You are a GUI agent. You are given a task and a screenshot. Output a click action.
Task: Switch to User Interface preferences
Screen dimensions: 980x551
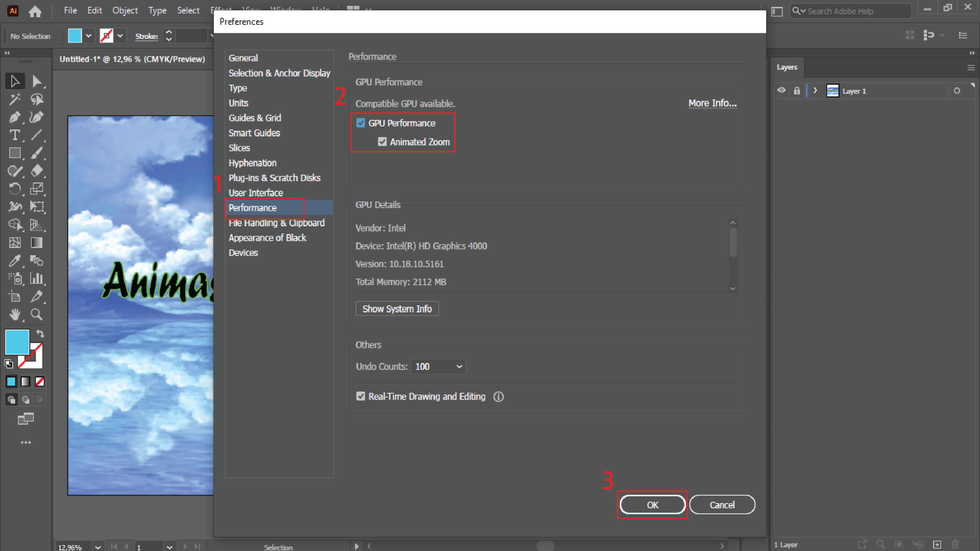click(x=256, y=193)
